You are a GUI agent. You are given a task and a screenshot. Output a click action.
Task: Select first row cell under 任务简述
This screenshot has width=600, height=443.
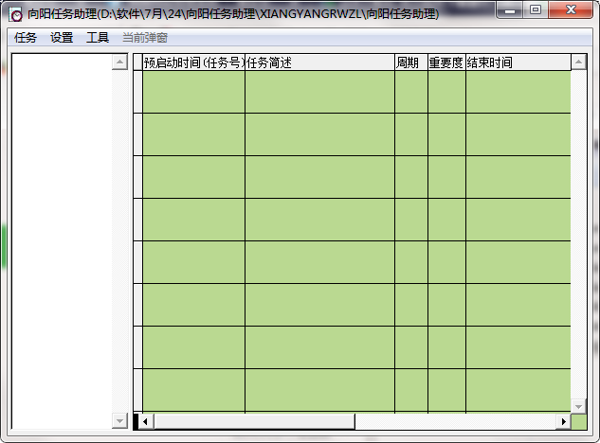[319, 92]
